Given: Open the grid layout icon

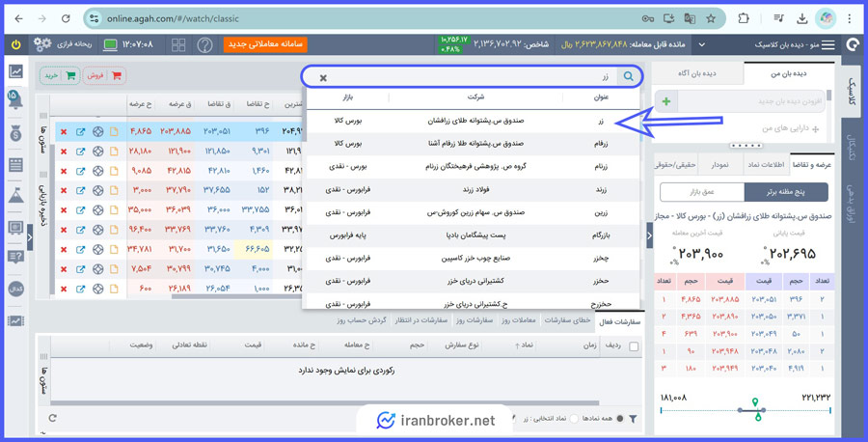Looking at the screenshot, I should tap(178, 44).
